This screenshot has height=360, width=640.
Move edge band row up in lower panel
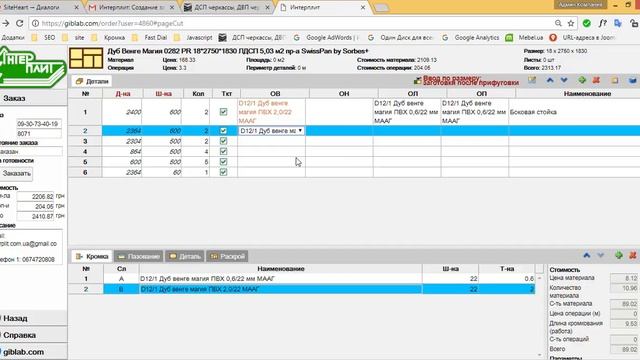pyautogui.click(x=587, y=256)
